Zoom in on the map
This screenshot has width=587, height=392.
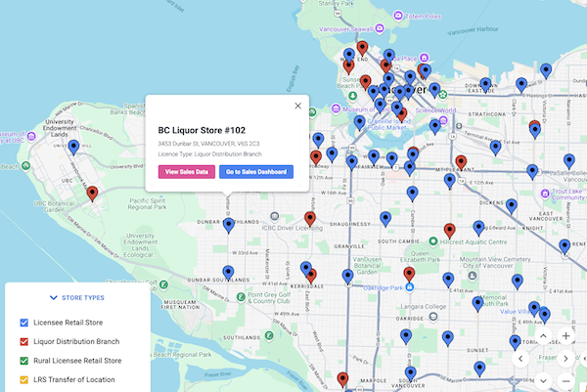(566, 335)
